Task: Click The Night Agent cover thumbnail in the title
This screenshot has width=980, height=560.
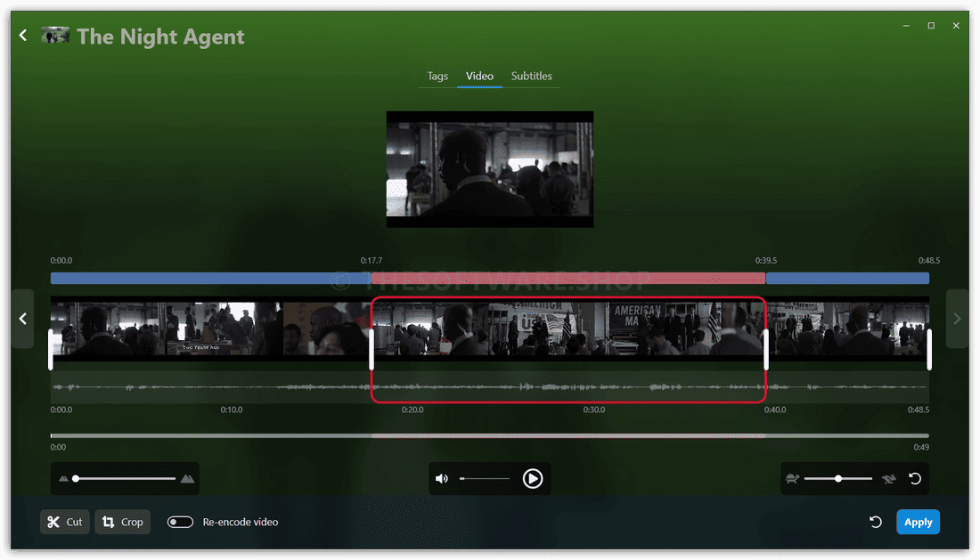Action: (55, 36)
